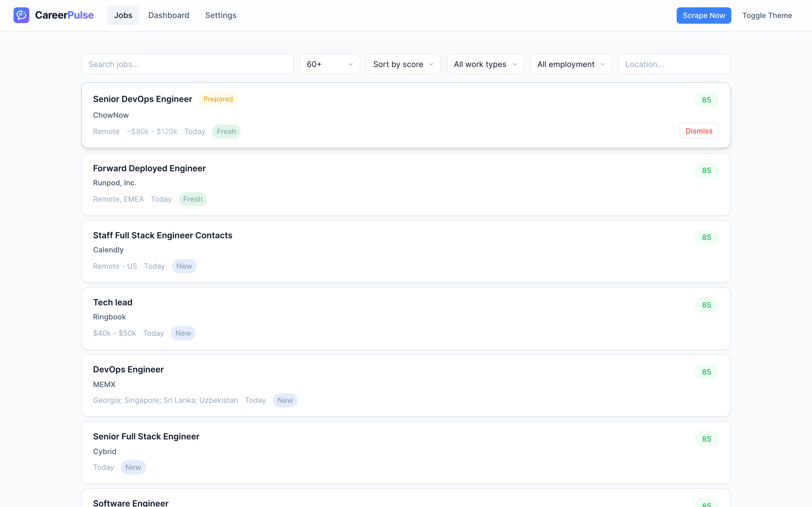Image resolution: width=812 pixels, height=507 pixels.
Task: Click the New badge on Calendly job
Action: (184, 266)
